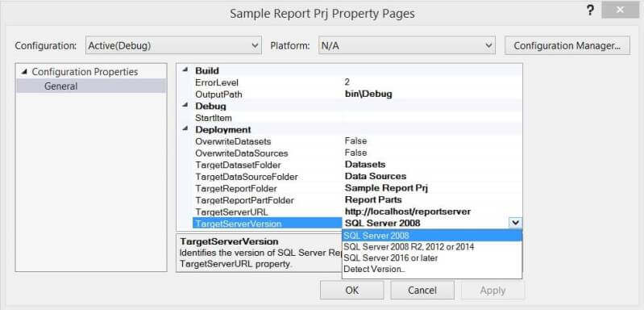Collapse the Debug section

185,105
